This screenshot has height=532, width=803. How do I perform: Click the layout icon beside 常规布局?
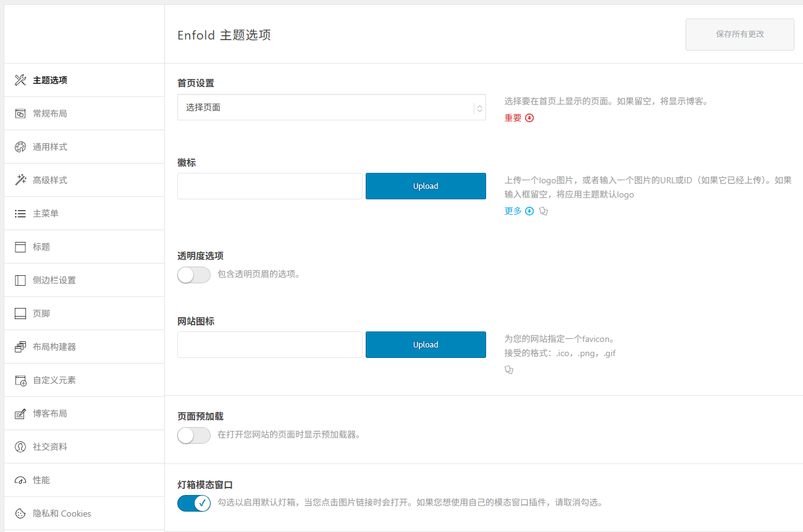[20, 114]
